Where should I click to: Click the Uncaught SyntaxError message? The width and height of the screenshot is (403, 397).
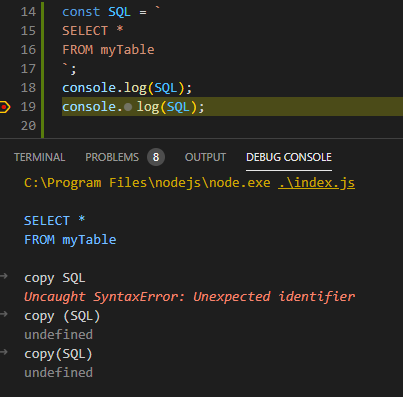click(190, 297)
